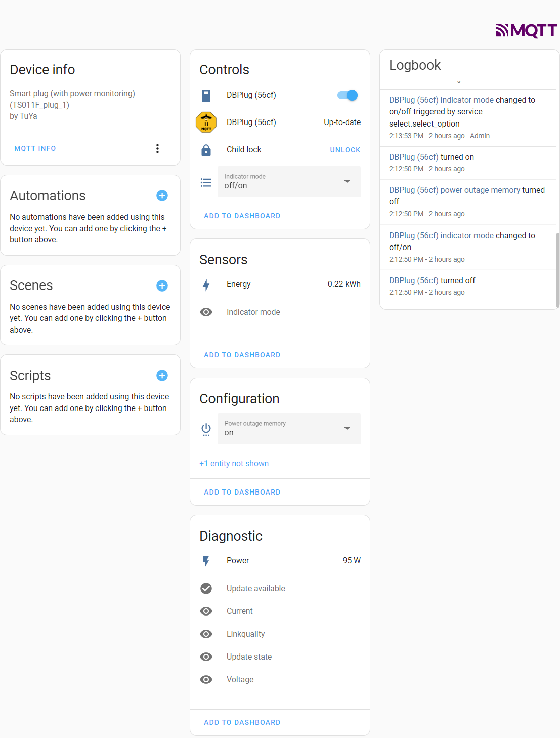Click the eye icon beside Voltage

point(206,679)
